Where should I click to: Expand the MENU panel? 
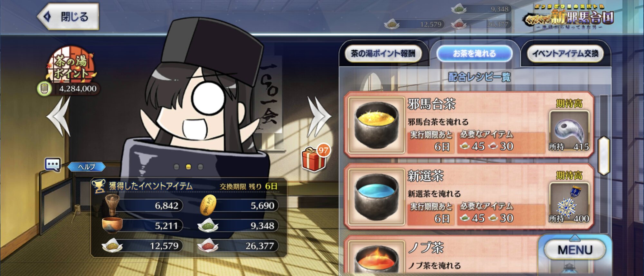[575, 250]
